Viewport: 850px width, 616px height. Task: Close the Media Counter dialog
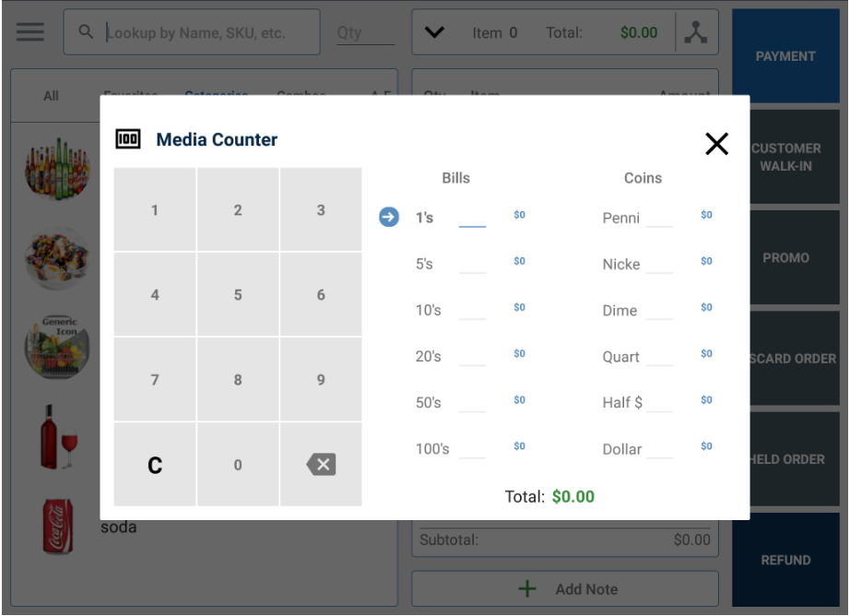[x=716, y=143]
